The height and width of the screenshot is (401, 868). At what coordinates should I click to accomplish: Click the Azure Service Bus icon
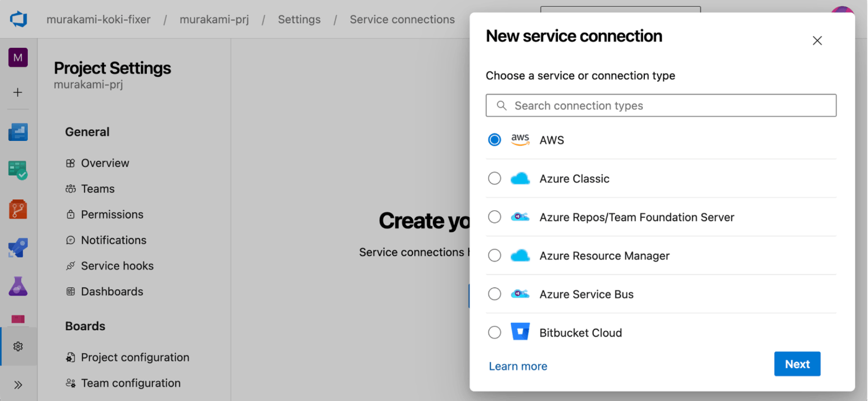(520, 294)
